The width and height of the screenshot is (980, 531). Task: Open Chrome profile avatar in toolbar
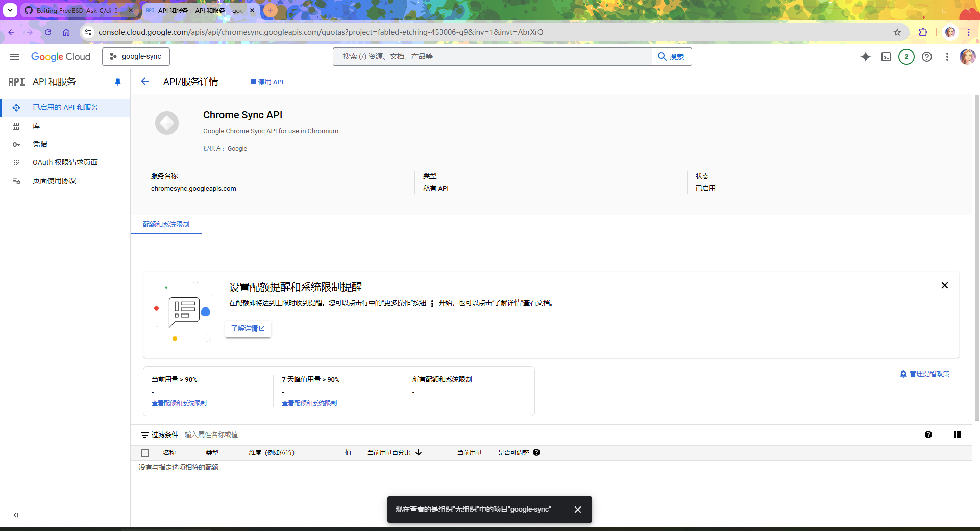950,32
